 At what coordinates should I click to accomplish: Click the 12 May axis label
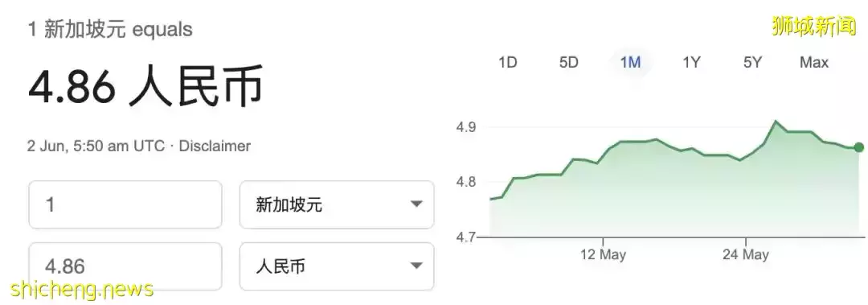click(x=603, y=254)
